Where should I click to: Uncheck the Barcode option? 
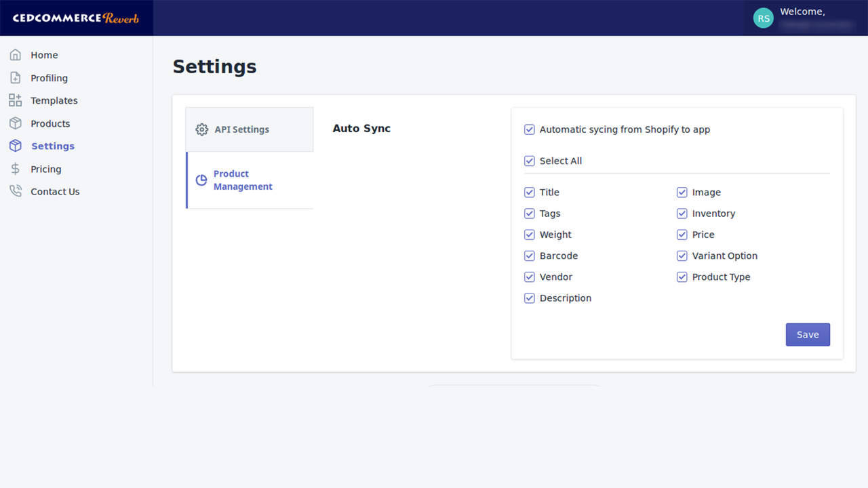[529, 256]
